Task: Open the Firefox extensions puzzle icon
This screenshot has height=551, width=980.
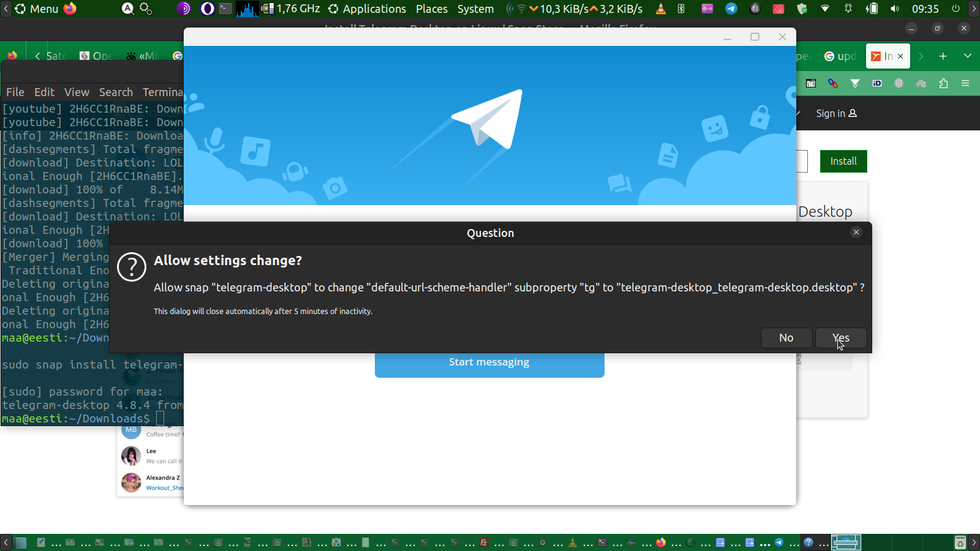Action: [x=943, y=83]
